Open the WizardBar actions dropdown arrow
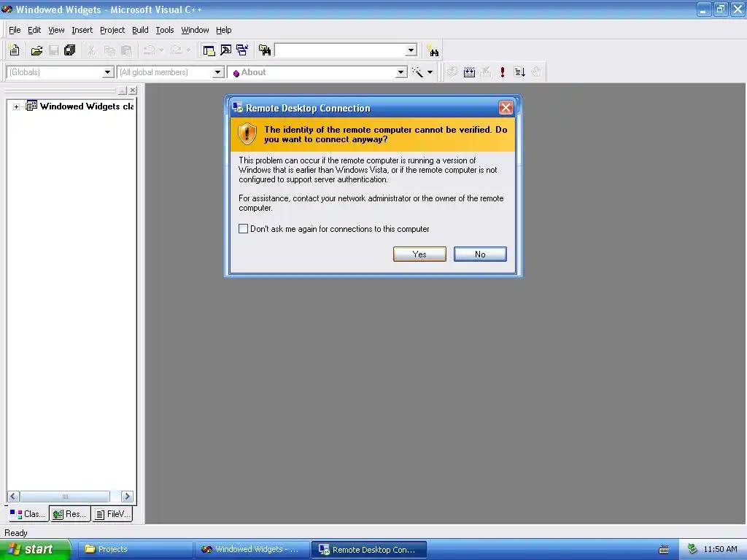747x560 pixels. 430,72
